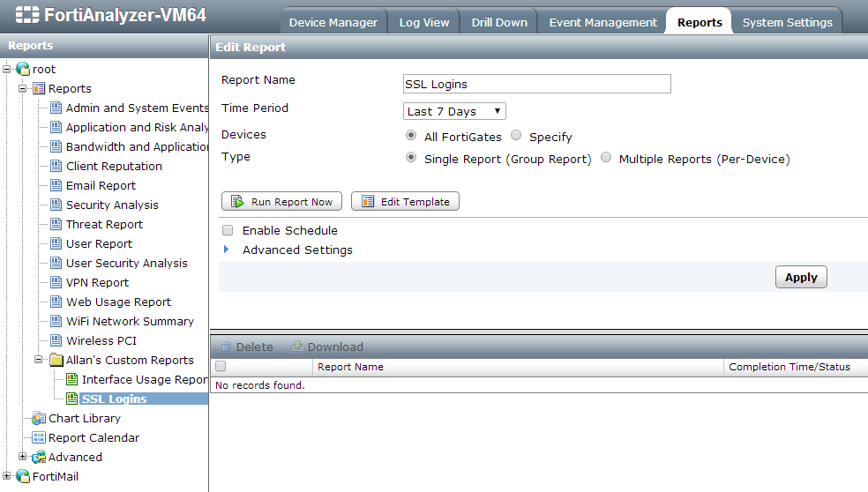Click the green SSL Logins report icon
868x492 pixels.
(x=72, y=399)
